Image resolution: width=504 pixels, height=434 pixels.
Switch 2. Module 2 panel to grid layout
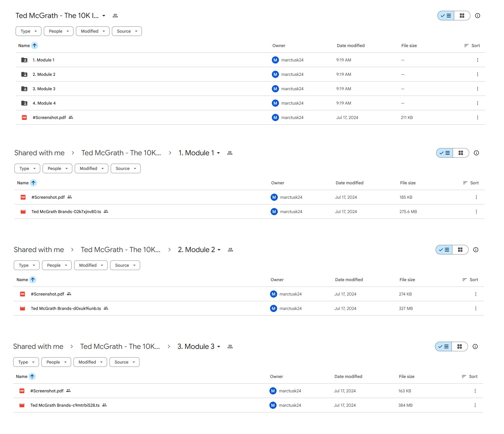(460, 250)
